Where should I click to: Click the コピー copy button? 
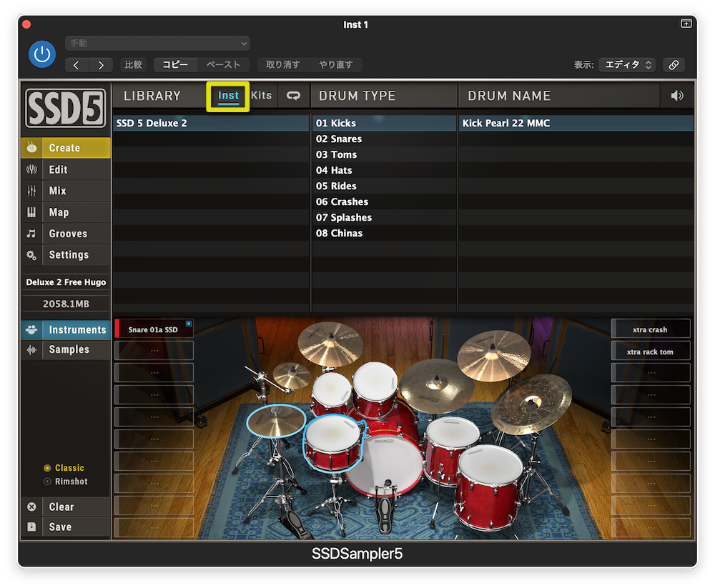[175, 65]
